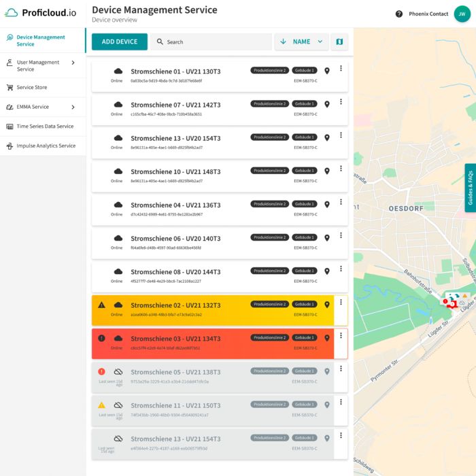Expand EMMA Service chevron
The width and height of the screenshot is (476, 476).
(73, 107)
